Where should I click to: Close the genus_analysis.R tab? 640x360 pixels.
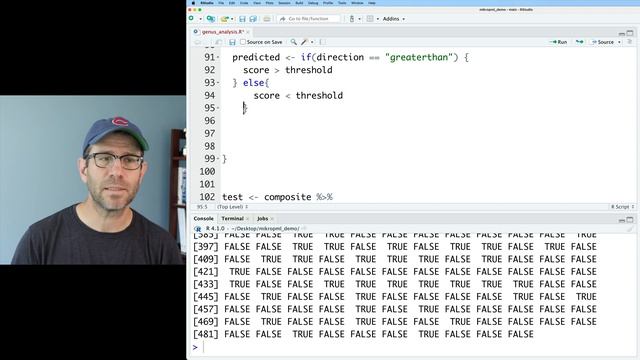coord(248,32)
